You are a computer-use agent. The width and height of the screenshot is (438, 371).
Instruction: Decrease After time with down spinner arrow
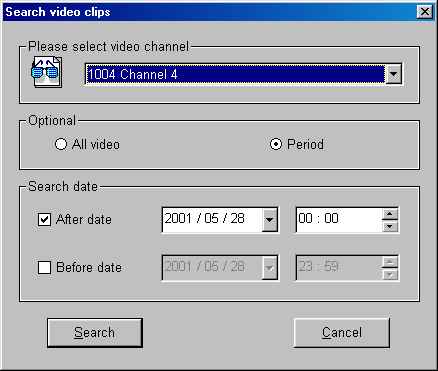click(390, 226)
